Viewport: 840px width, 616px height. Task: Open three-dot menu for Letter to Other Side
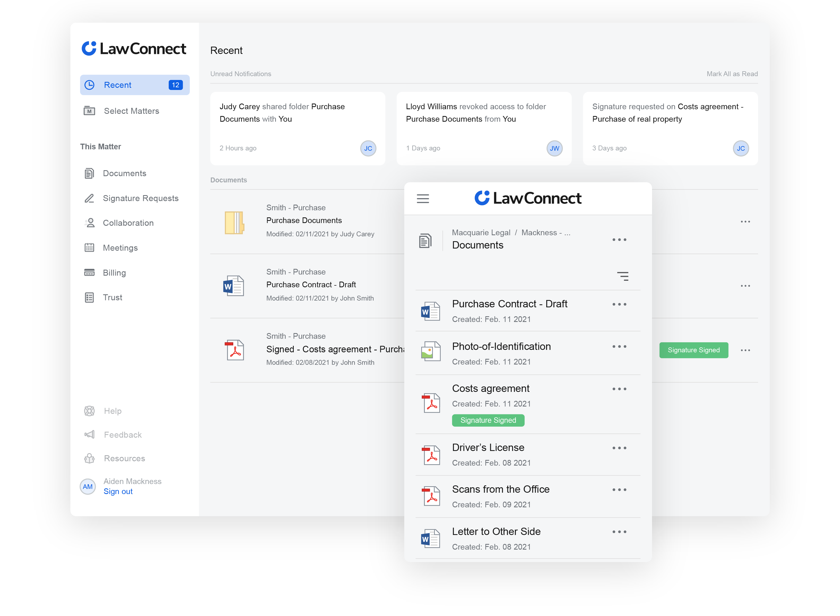[x=619, y=532]
